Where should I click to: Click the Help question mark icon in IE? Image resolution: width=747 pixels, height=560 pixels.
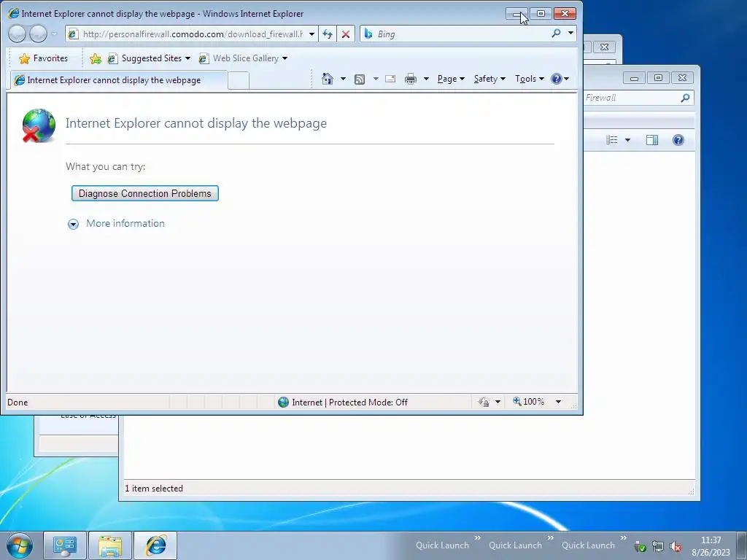(x=557, y=79)
